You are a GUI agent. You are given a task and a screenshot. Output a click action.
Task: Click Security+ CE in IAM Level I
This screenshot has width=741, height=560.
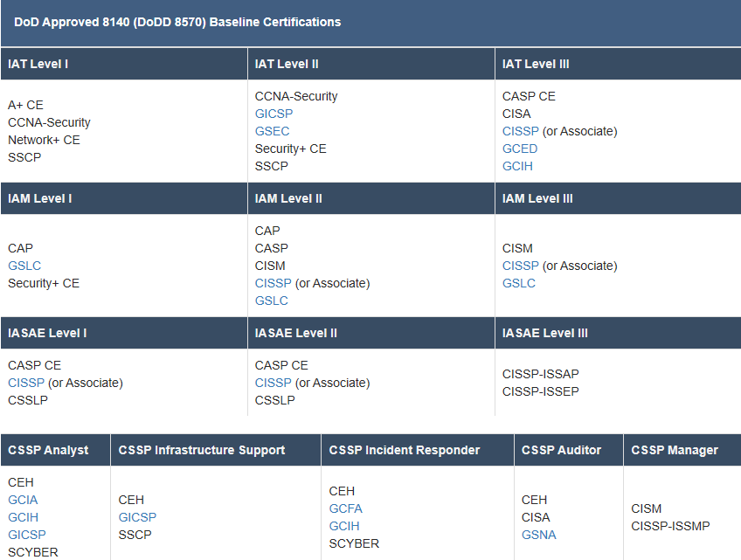click(44, 284)
